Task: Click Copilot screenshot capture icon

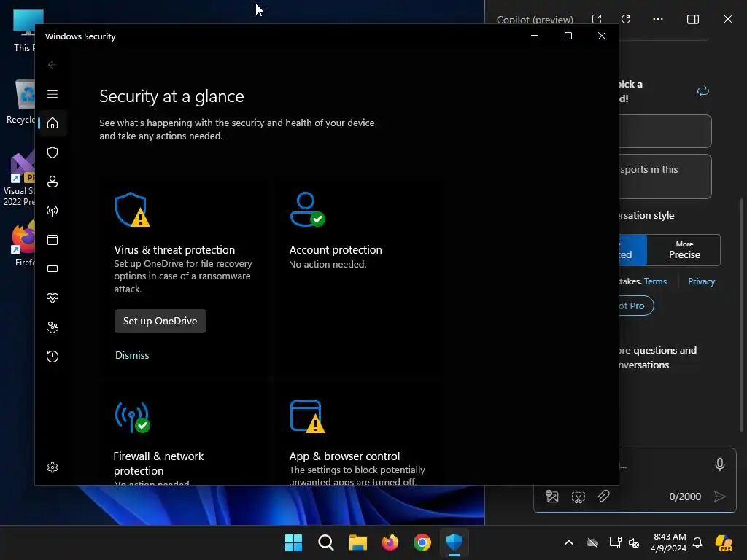Action: pyautogui.click(x=578, y=497)
